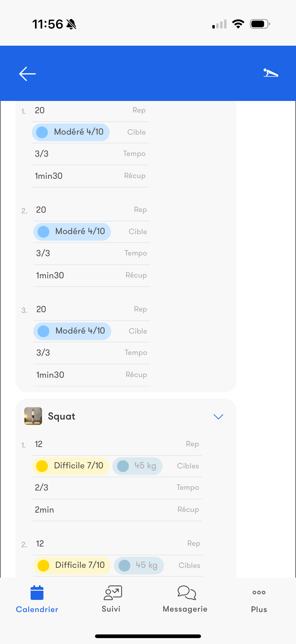Image resolution: width=296 pixels, height=644 pixels.
Task: Open the Calendrier tab
Action: pyautogui.click(x=37, y=599)
